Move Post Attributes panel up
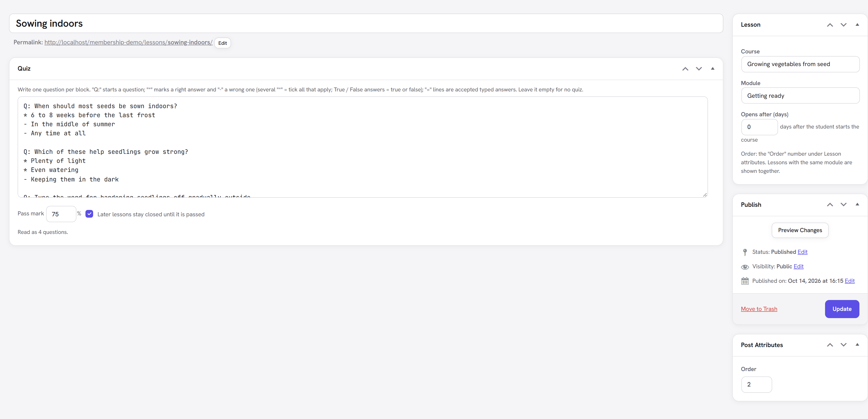868x419 pixels. click(830, 345)
